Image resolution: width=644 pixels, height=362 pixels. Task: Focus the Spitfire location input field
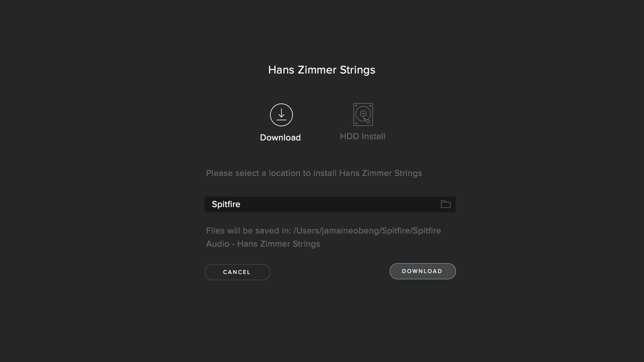point(330,204)
